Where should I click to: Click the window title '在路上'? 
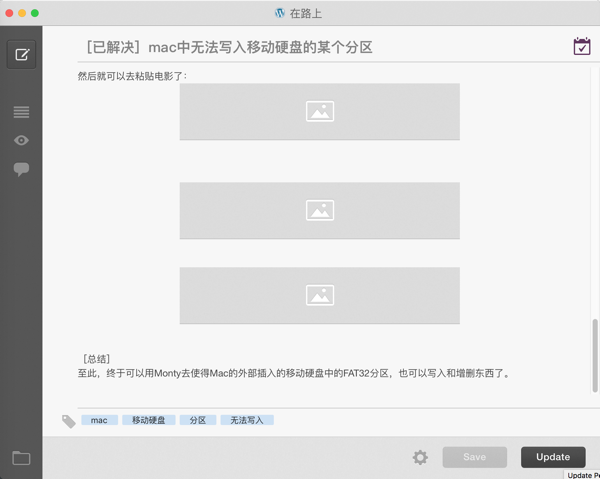(306, 13)
